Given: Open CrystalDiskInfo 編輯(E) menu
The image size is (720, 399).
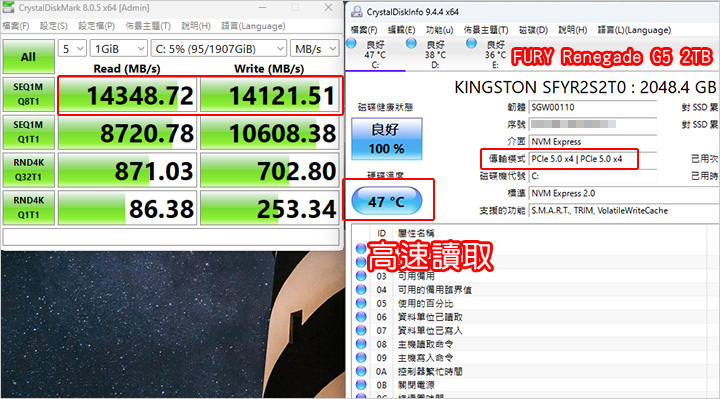Looking at the screenshot, I should coord(401,30).
